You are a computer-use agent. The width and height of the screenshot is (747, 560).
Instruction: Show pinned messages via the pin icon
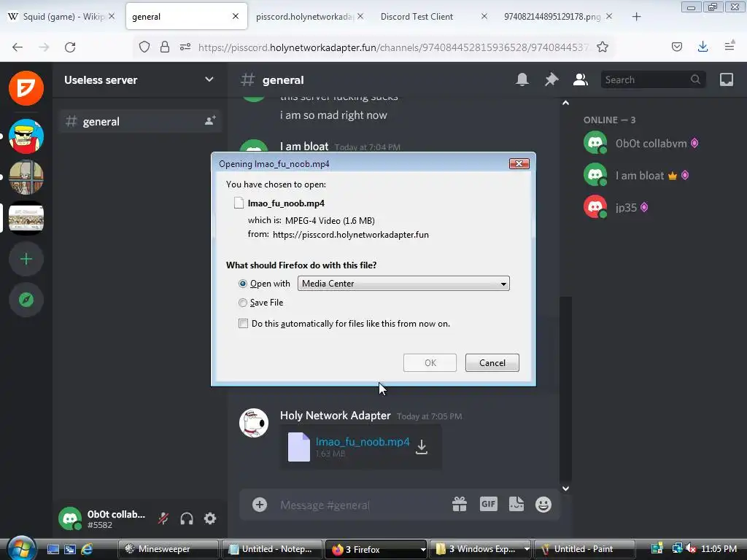click(551, 79)
